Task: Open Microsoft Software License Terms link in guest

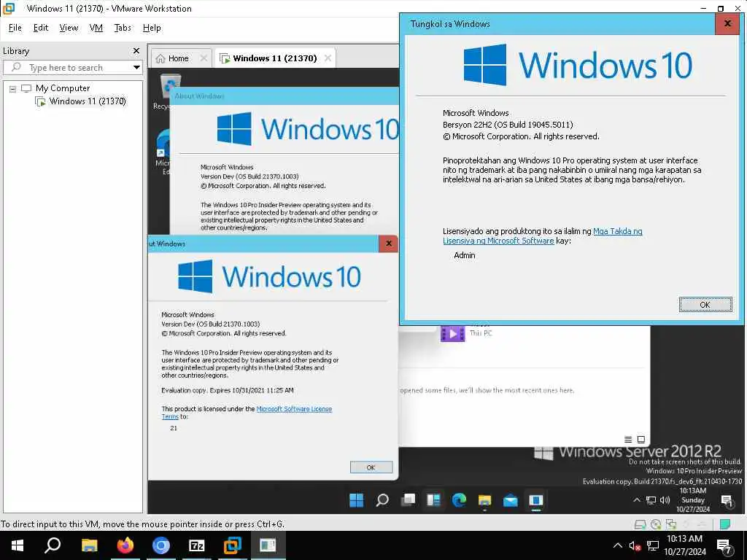Action: 247,413
